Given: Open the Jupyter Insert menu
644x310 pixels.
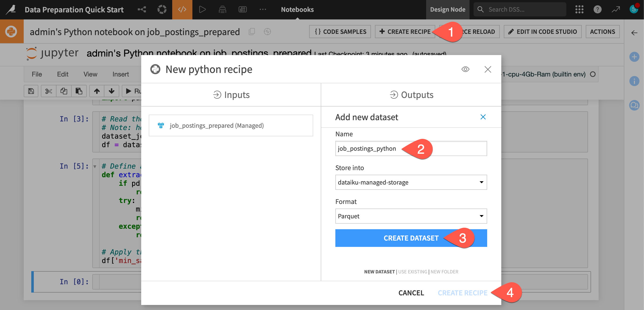Looking at the screenshot, I should 121,74.
